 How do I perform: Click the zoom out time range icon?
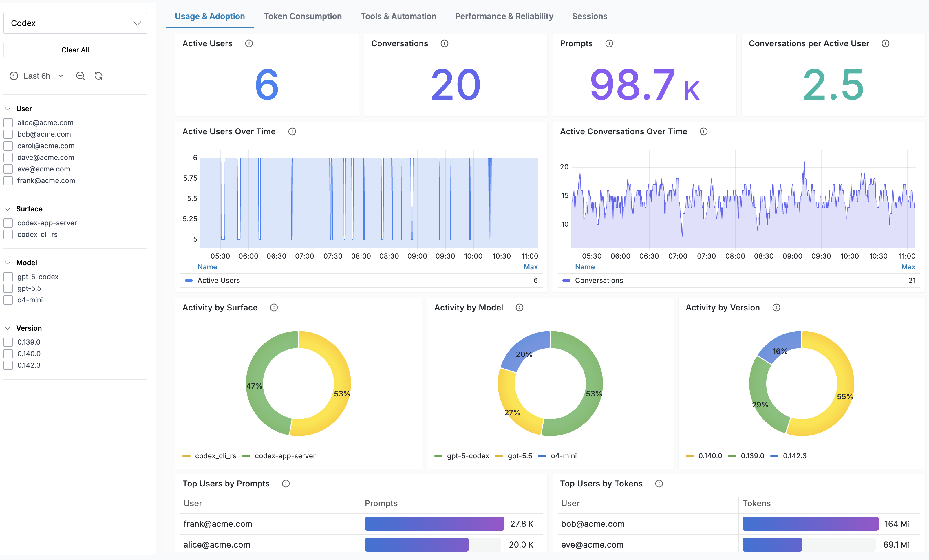click(x=80, y=76)
